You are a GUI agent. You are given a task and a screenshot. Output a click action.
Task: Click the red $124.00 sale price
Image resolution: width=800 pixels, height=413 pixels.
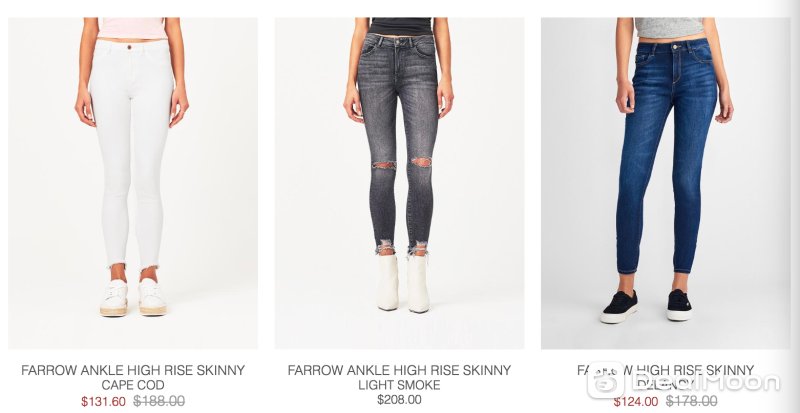(x=636, y=402)
